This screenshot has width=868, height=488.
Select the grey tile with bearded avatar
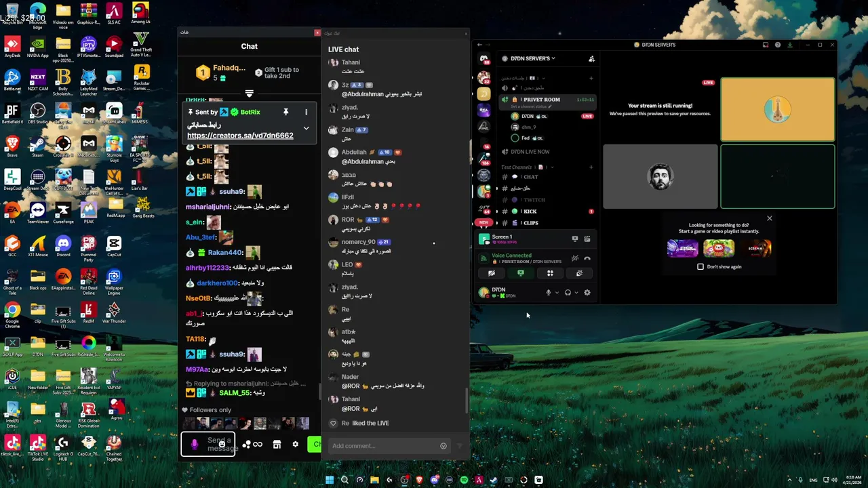660,176
